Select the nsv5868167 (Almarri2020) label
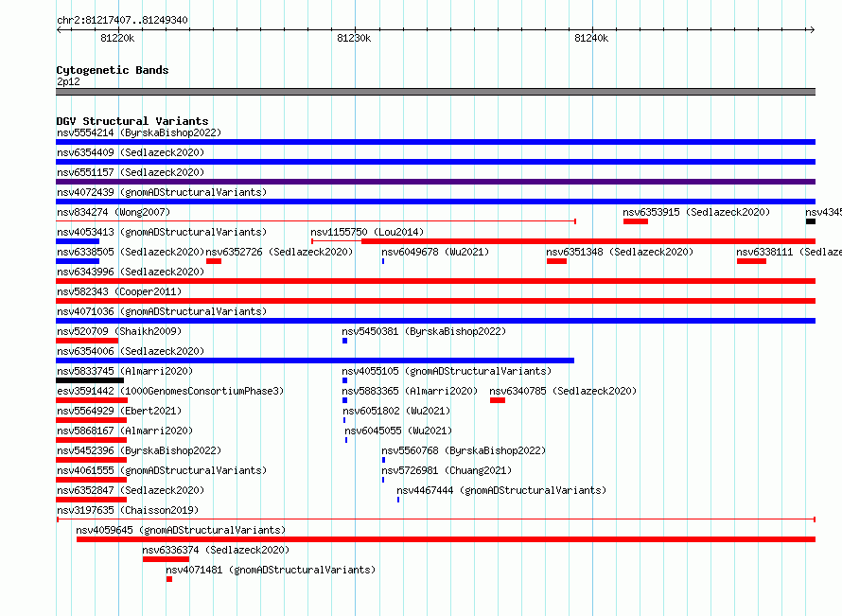 [125, 431]
